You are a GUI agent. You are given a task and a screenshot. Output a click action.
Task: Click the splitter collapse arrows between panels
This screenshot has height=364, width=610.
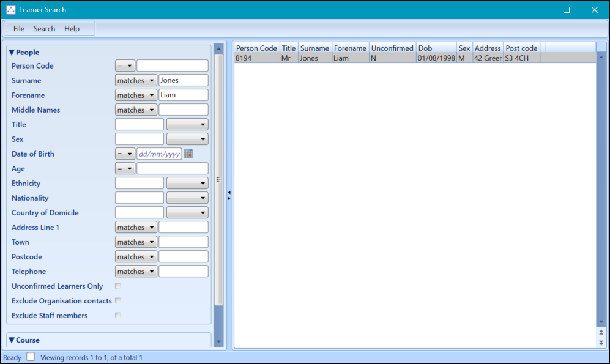click(x=229, y=195)
